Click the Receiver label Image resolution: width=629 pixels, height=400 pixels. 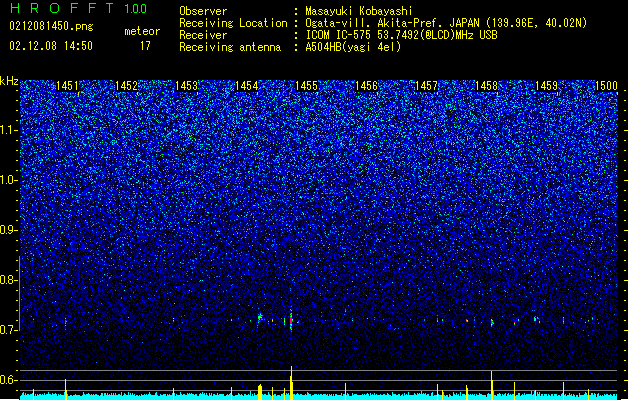pos(203,35)
